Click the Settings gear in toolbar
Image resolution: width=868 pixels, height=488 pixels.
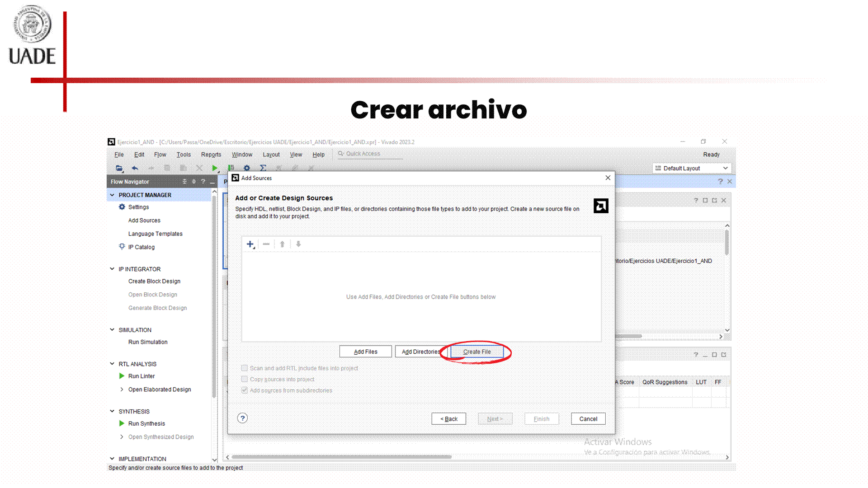247,168
